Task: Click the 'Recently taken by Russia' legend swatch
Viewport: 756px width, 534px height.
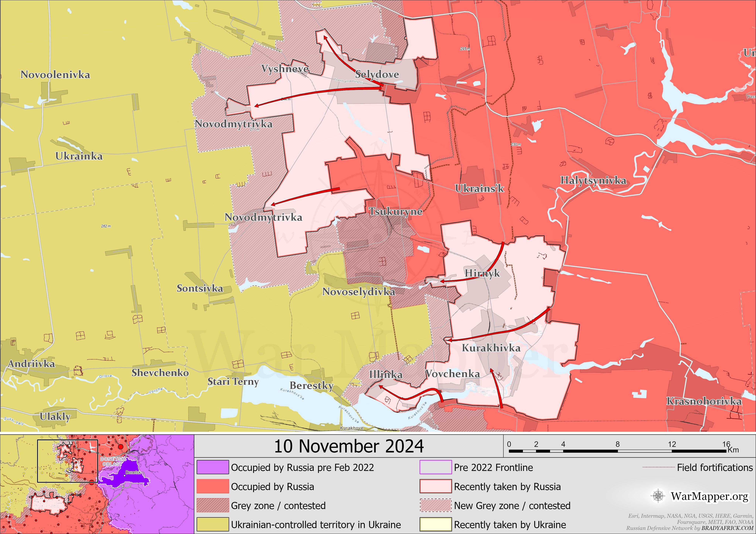Action: (435, 486)
